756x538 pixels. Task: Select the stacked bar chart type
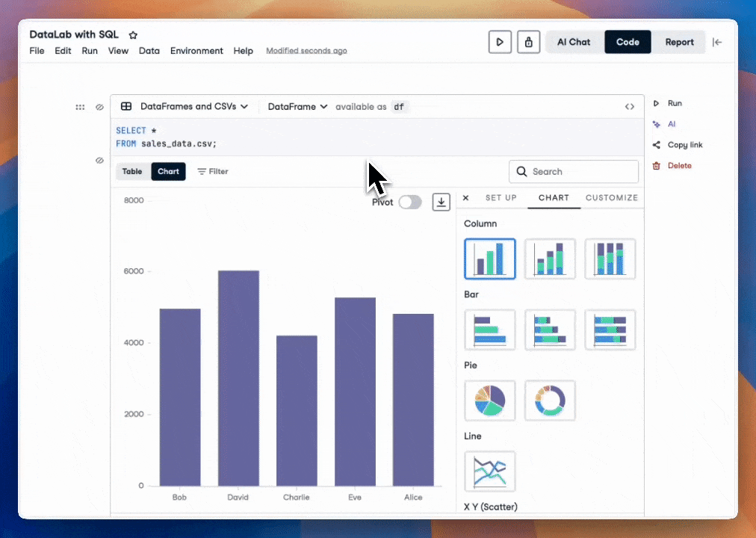pos(550,330)
